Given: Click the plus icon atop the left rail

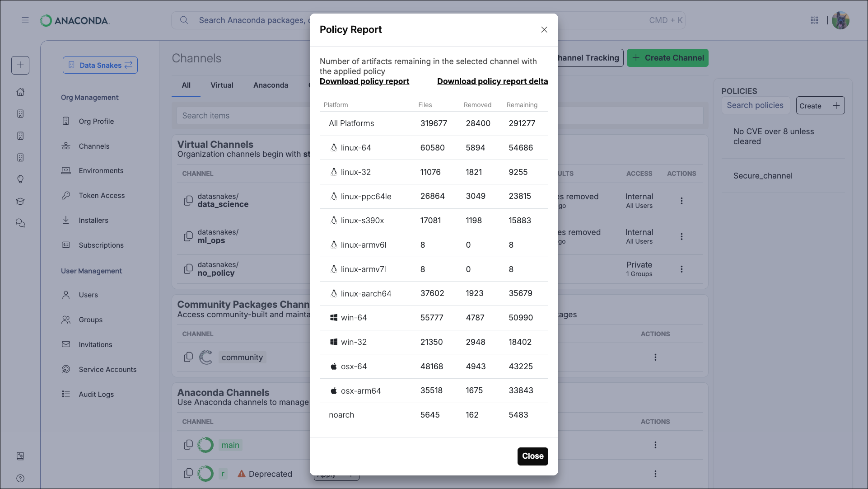Looking at the screenshot, I should click(x=20, y=65).
